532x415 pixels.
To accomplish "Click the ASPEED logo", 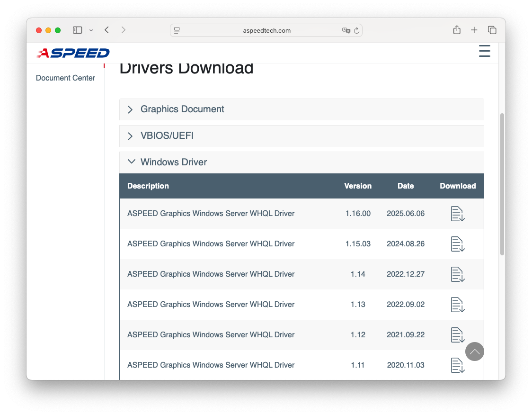I will point(73,53).
